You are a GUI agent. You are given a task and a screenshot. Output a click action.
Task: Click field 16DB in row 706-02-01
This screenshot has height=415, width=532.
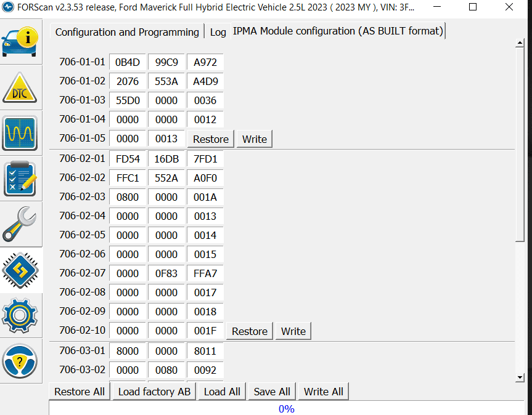tap(166, 159)
